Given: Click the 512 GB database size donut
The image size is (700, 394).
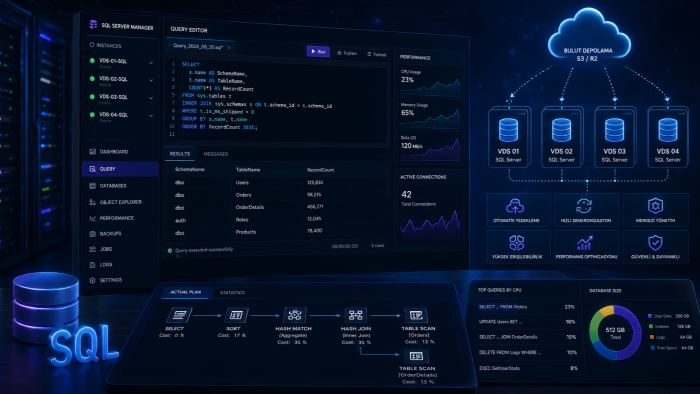Looking at the screenshot, I should (615, 332).
